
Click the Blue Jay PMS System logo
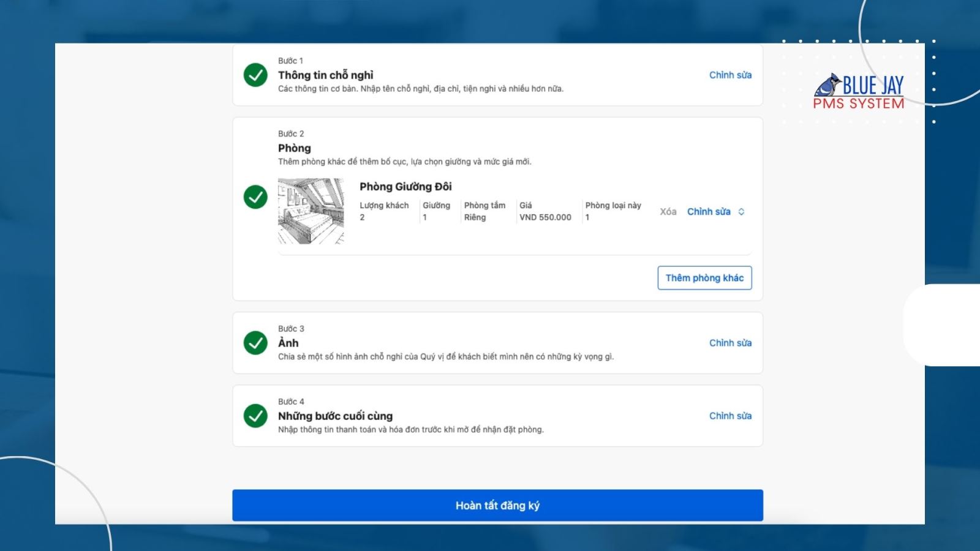click(859, 92)
